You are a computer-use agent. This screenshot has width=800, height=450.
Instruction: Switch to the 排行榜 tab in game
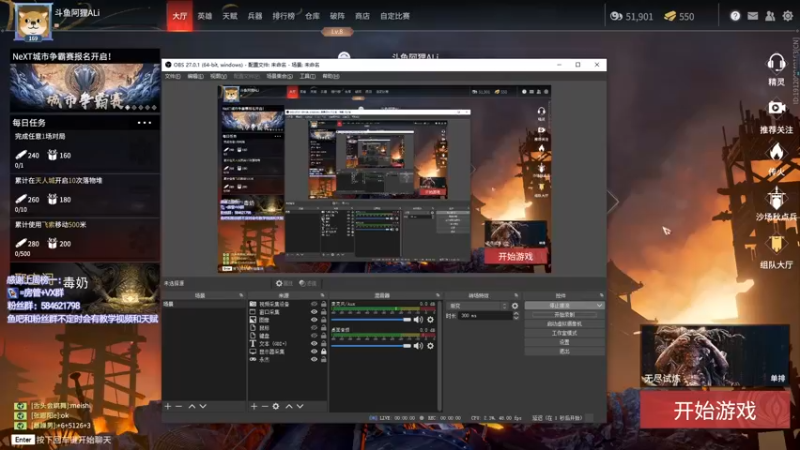(283, 16)
